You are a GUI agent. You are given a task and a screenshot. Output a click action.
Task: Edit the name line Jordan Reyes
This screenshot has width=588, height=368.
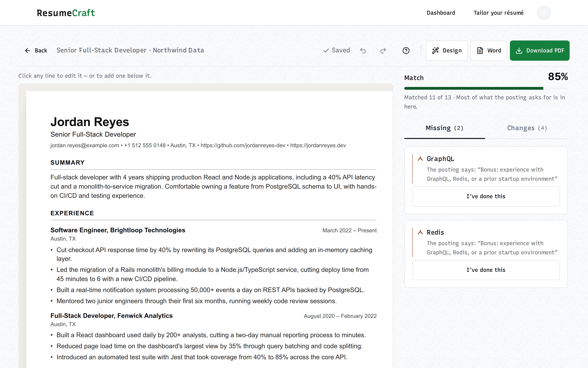coord(90,122)
